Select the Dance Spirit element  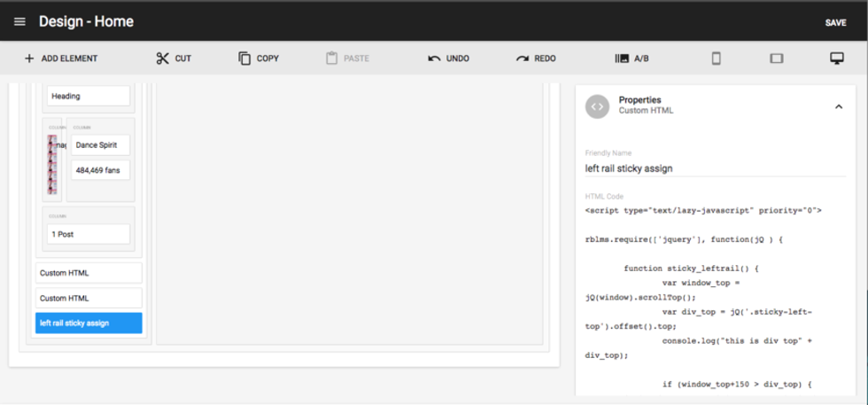(x=100, y=144)
